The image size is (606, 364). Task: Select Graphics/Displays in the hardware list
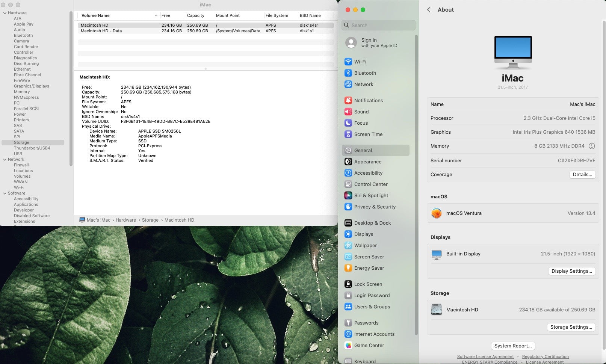pyautogui.click(x=32, y=86)
